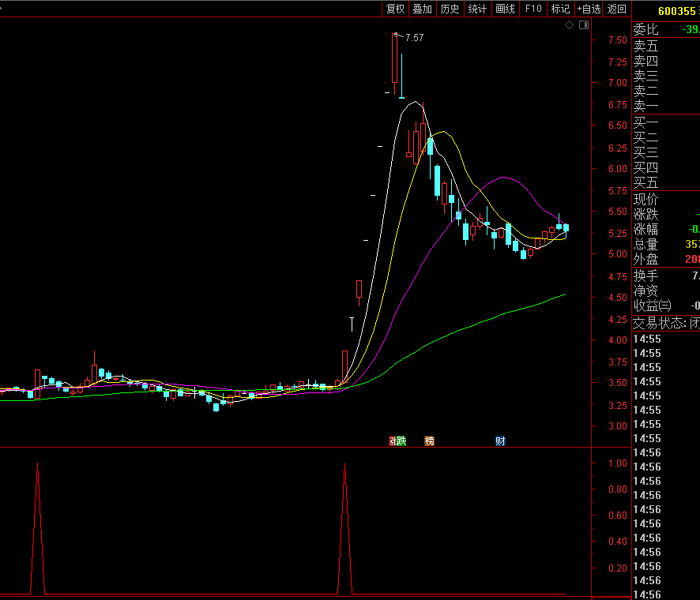Open the 统计 statistics tool
This screenshot has height=600, width=700.
pyautogui.click(x=477, y=9)
